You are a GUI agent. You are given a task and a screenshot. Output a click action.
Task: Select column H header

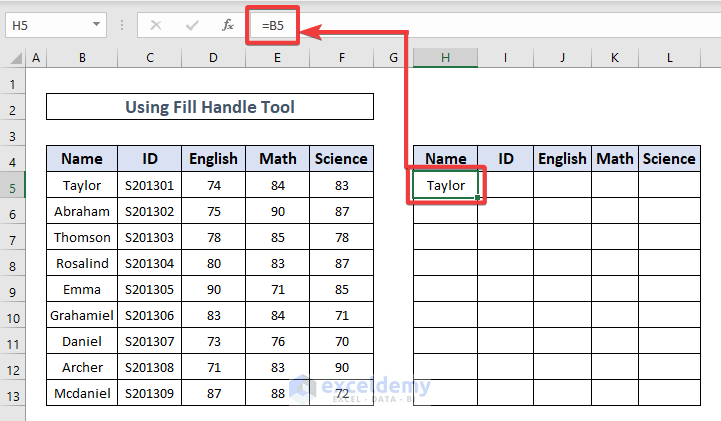point(445,58)
